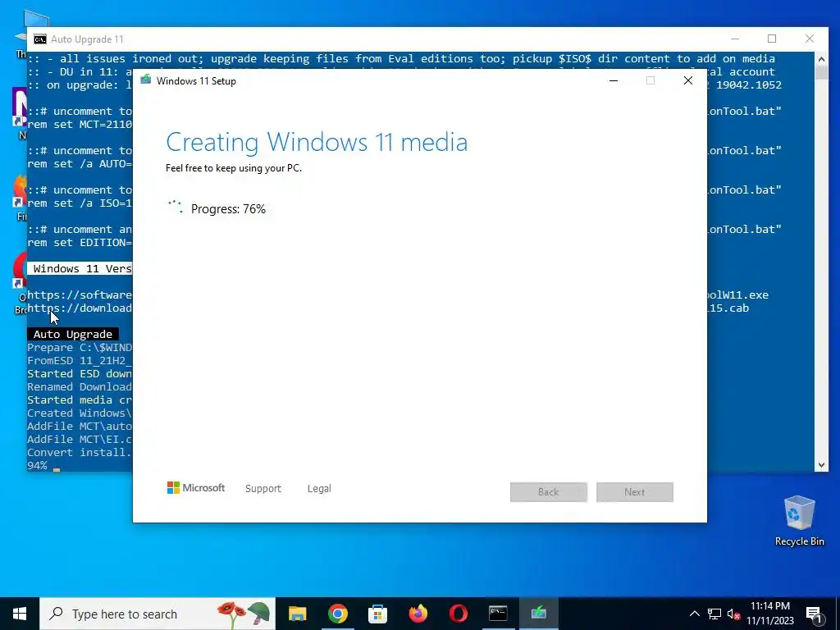Viewport: 840px width, 630px height.
Task: Click the console scrollbar down arrow
Action: point(821,465)
